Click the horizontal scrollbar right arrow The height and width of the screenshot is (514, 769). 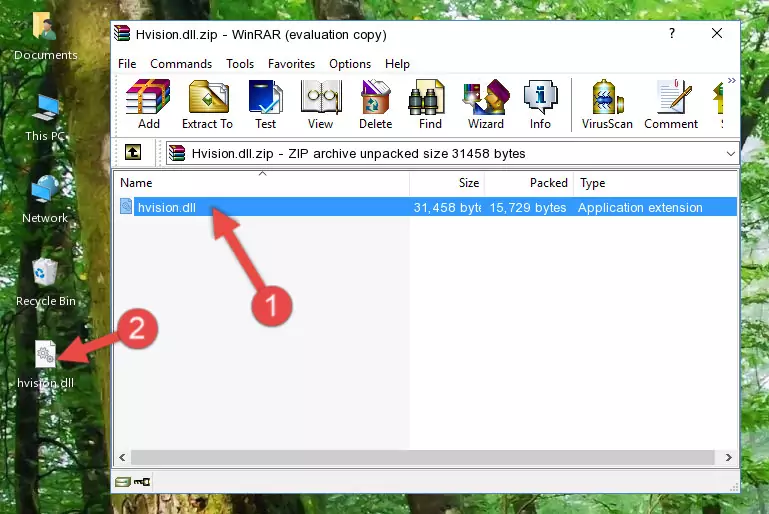click(x=729, y=458)
